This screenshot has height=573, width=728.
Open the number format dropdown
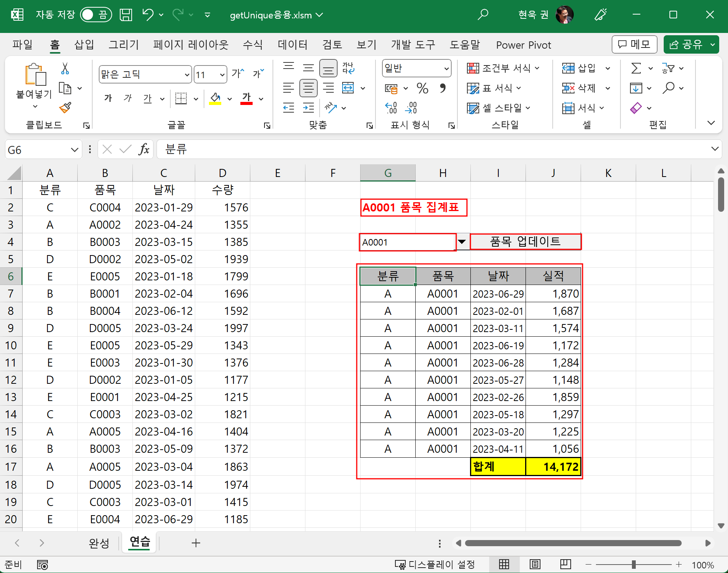446,69
